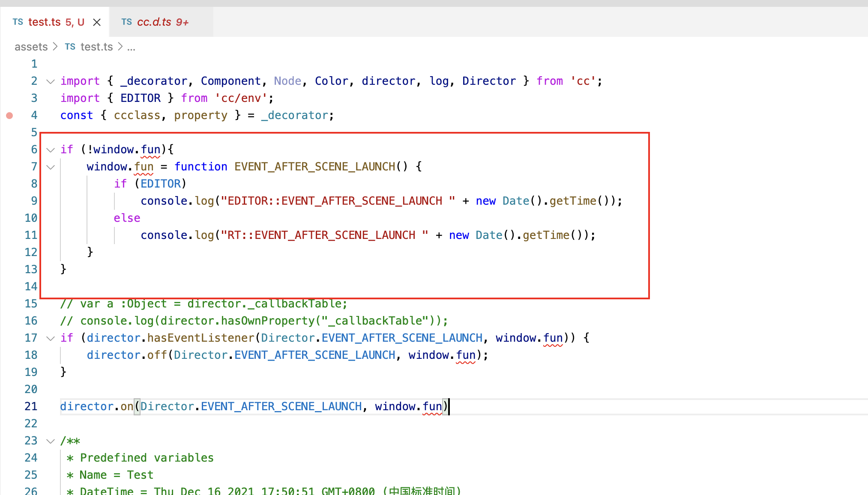Collapse the function at line 7
This screenshot has height=495, width=868.
(51, 167)
